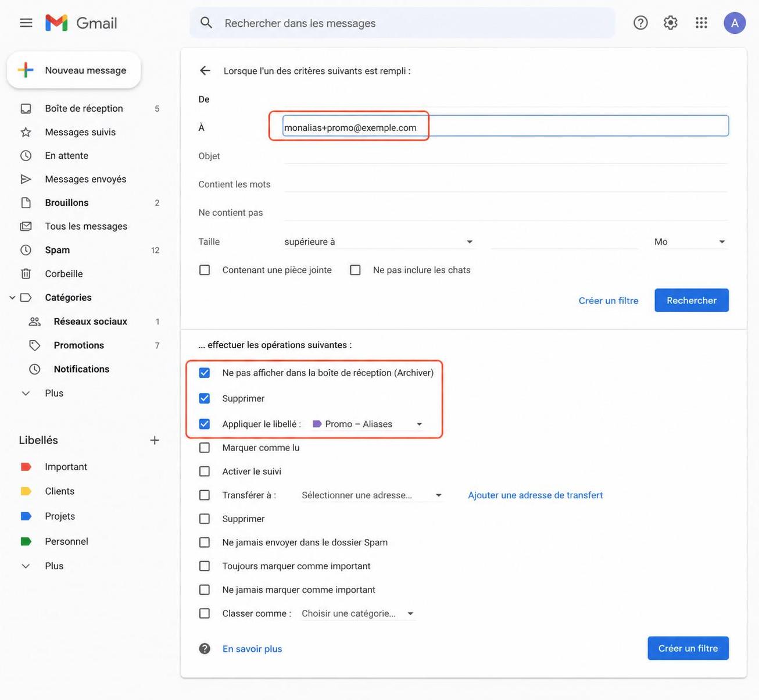Click Ajouter une adresse de transfert link

point(535,495)
